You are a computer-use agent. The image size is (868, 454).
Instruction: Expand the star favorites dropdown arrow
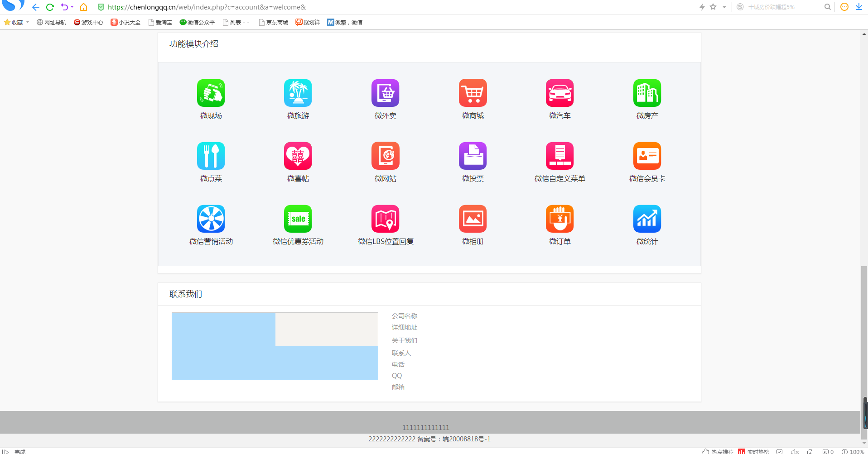724,7
